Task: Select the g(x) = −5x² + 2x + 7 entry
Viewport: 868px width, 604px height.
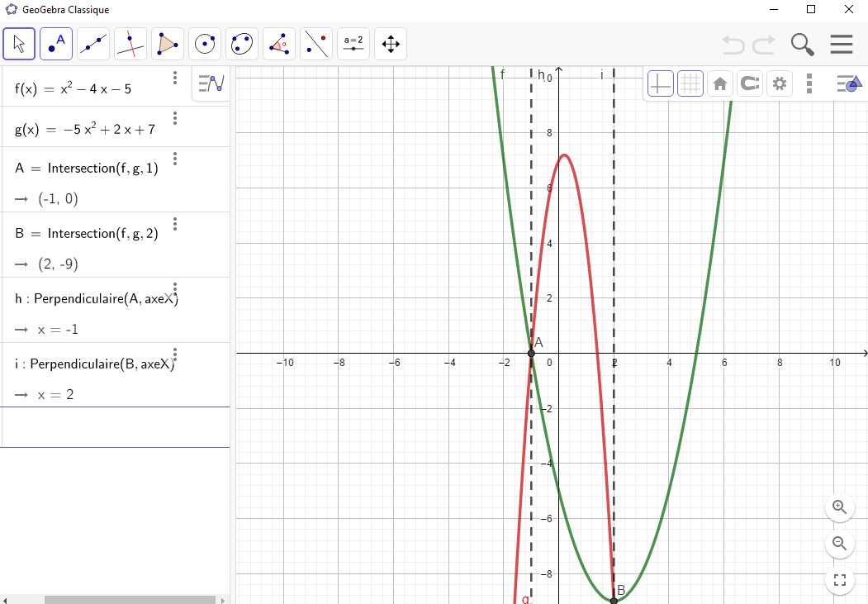Action: click(x=85, y=130)
